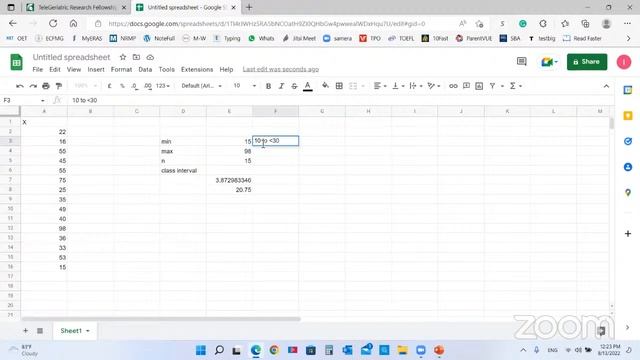
Task: Open the Format menu
Action: tap(121, 69)
